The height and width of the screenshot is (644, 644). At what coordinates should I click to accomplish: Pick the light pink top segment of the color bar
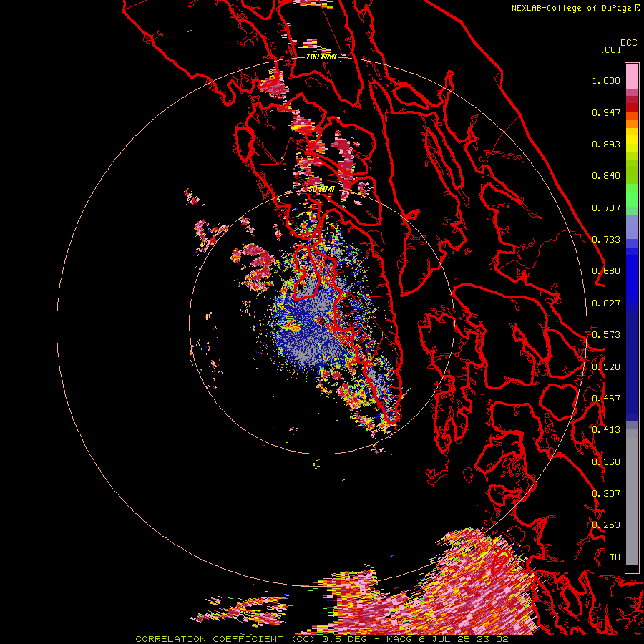632,76
